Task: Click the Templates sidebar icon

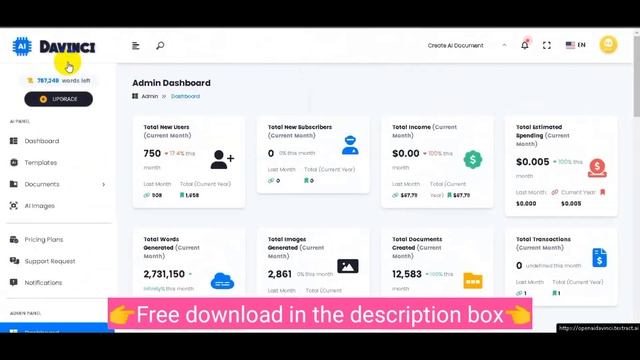Action: click(x=13, y=162)
